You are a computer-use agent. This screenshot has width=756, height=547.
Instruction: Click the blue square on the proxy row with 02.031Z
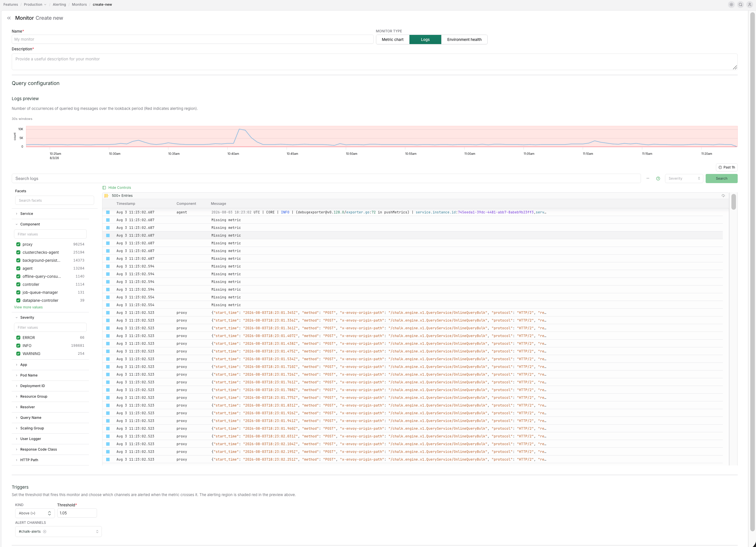tap(108, 436)
